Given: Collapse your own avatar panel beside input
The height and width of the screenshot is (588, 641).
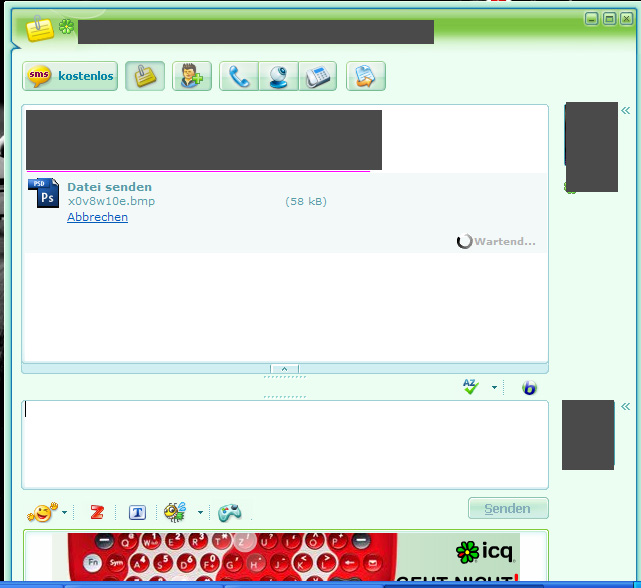Looking at the screenshot, I should coord(625,406).
